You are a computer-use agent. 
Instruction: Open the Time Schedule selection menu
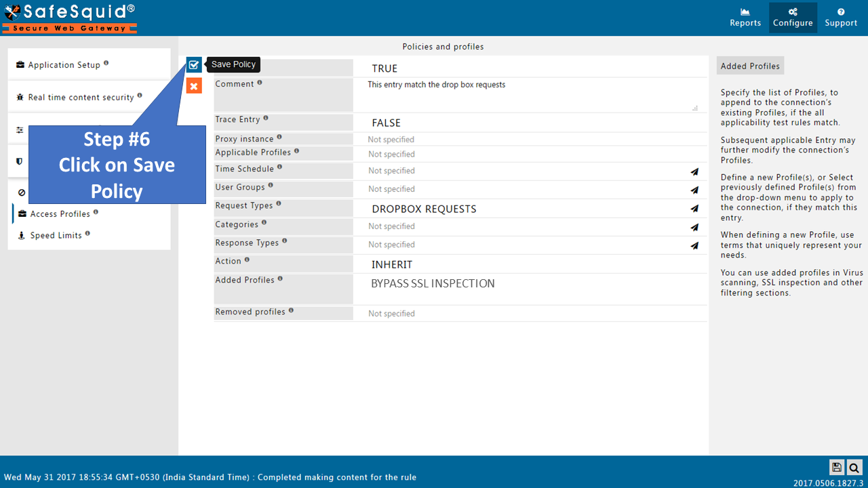pos(694,171)
